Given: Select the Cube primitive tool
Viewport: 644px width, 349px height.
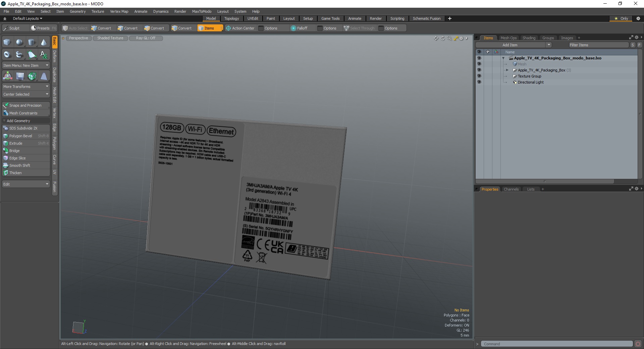Looking at the screenshot, I should pyautogui.click(x=7, y=42).
